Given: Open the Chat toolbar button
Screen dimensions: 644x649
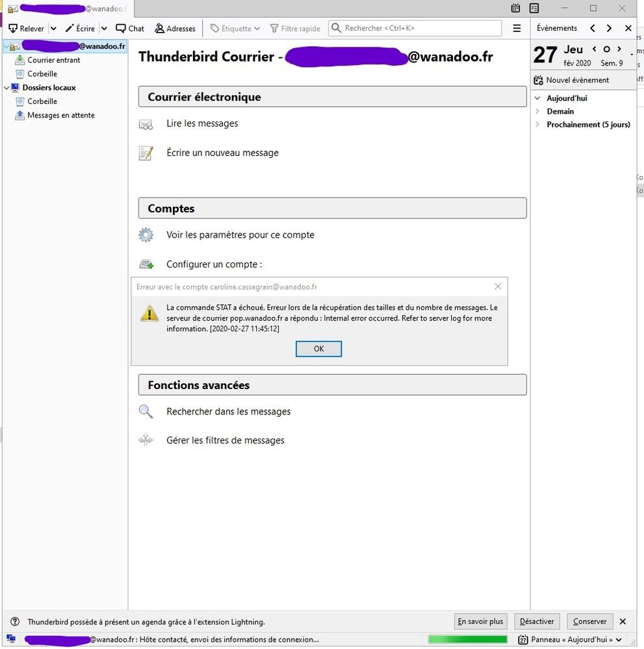Looking at the screenshot, I should pos(130,29).
